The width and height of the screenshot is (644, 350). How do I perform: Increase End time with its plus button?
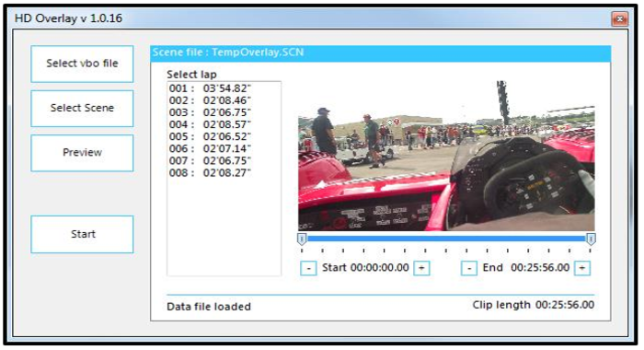tap(582, 268)
